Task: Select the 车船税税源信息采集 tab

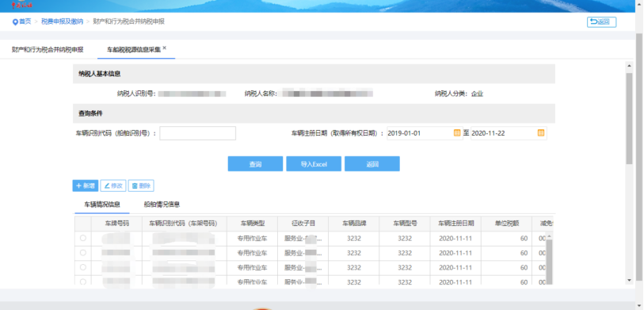Action: click(134, 50)
